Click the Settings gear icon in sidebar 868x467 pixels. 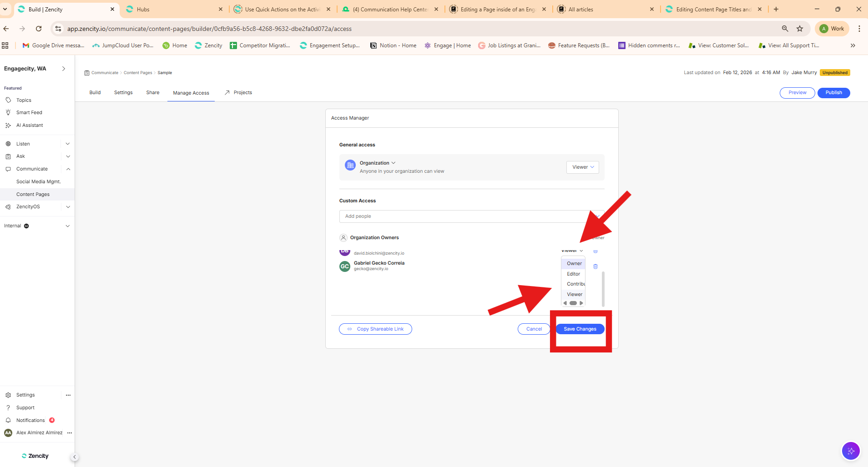[x=8, y=395]
